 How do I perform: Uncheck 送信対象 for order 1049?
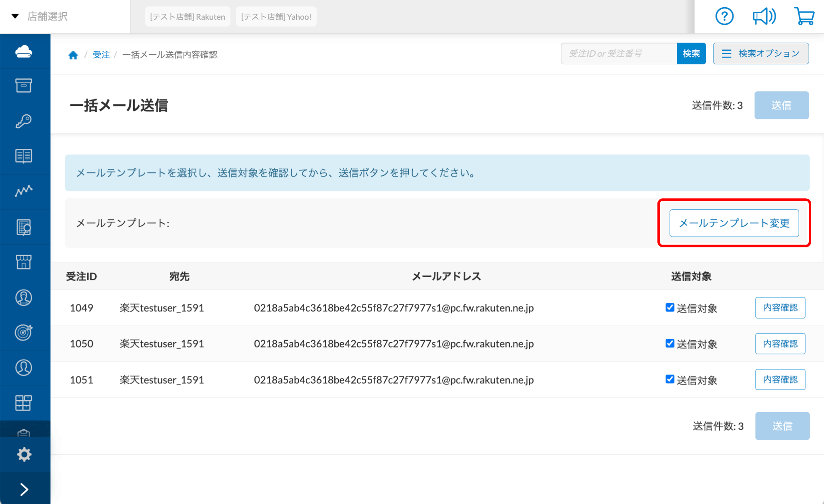click(670, 308)
